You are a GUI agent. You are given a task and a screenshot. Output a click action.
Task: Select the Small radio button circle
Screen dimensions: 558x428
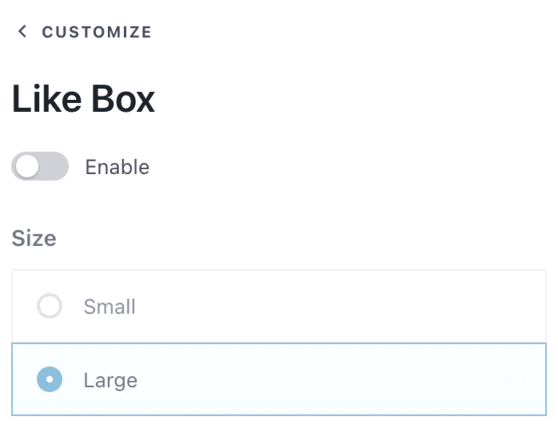pyautogui.click(x=49, y=306)
